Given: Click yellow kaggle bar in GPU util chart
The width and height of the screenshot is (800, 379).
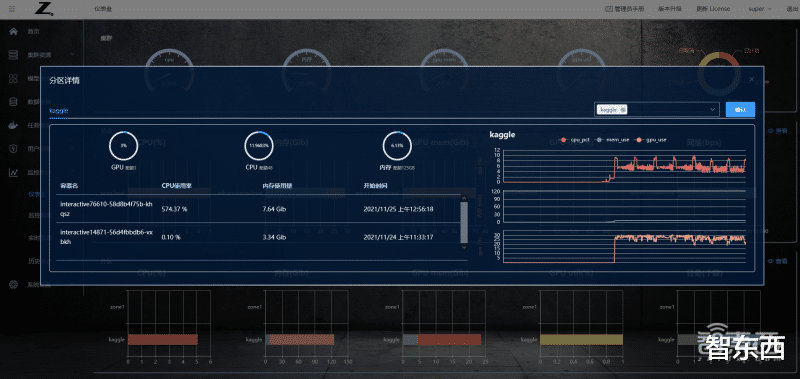Looking at the screenshot, I should tap(581, 339).
